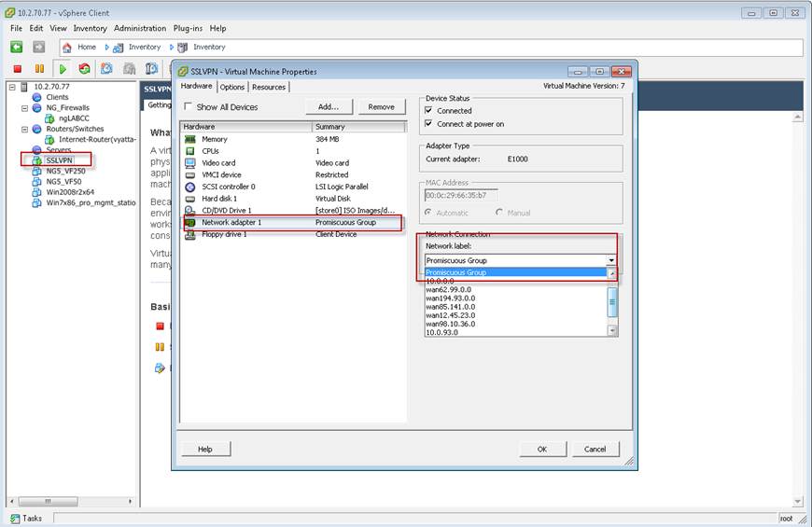Open the Network label dropdown arrow

[611, 260]
